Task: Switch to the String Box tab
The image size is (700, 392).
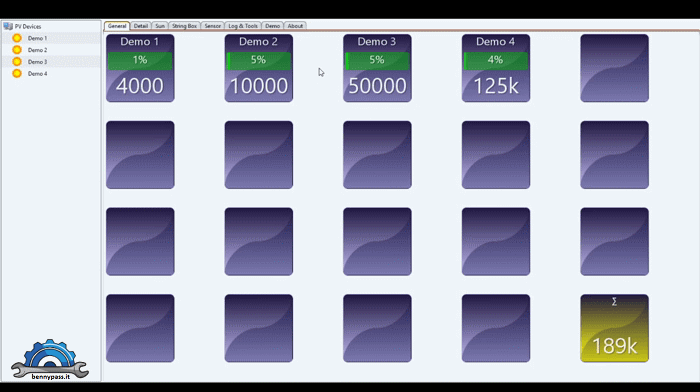Action: coord(184,26)
